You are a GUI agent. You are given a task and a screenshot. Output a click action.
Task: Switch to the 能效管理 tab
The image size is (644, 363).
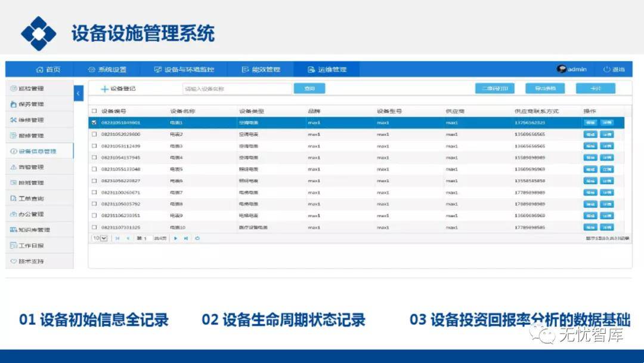(x=261, y=69)
